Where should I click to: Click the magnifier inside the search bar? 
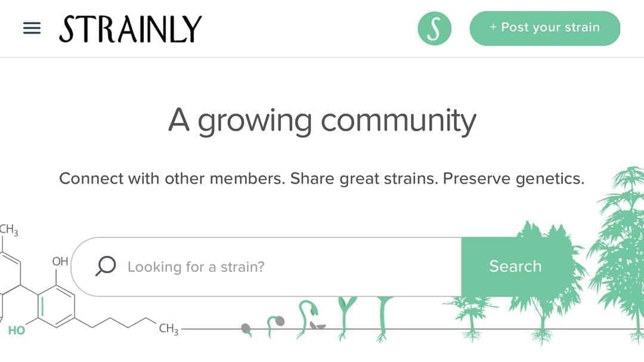[x=106, y=266]
